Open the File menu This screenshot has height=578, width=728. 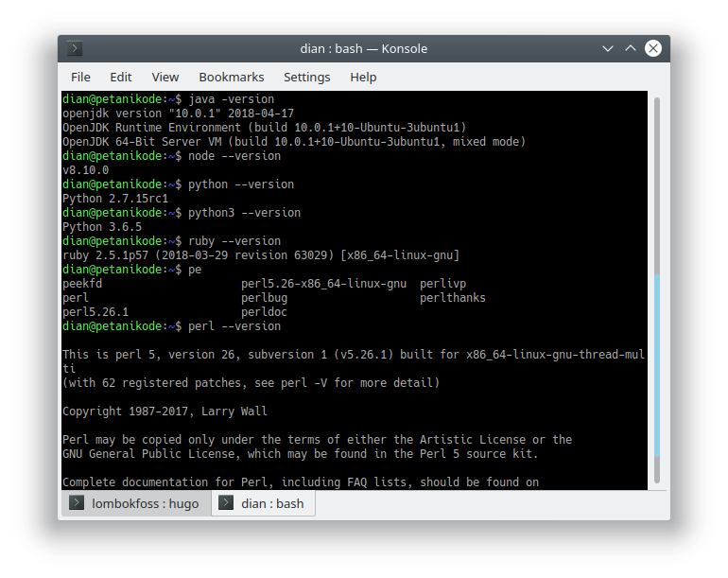[x=80, y=78]
